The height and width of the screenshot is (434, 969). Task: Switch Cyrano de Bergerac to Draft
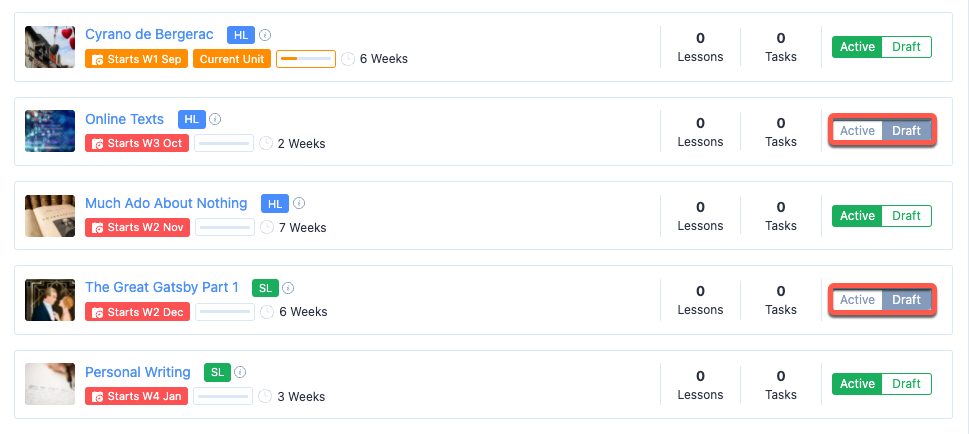pos(906,47)
